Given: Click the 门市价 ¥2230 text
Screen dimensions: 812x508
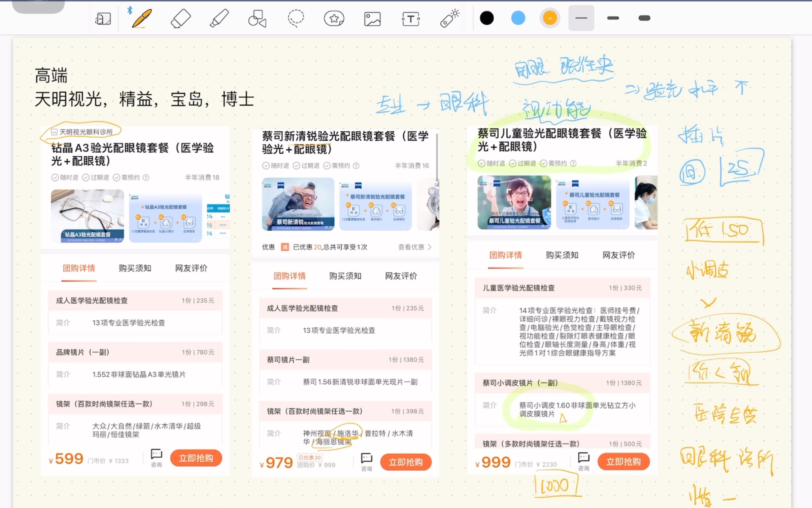Looking at the screenshot, I should (536, 465).
